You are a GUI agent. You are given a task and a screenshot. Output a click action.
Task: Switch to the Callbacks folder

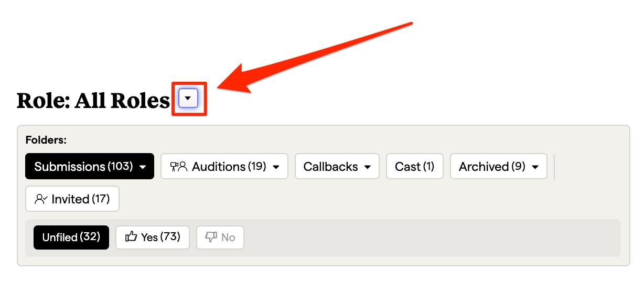(x=330, y=167)
